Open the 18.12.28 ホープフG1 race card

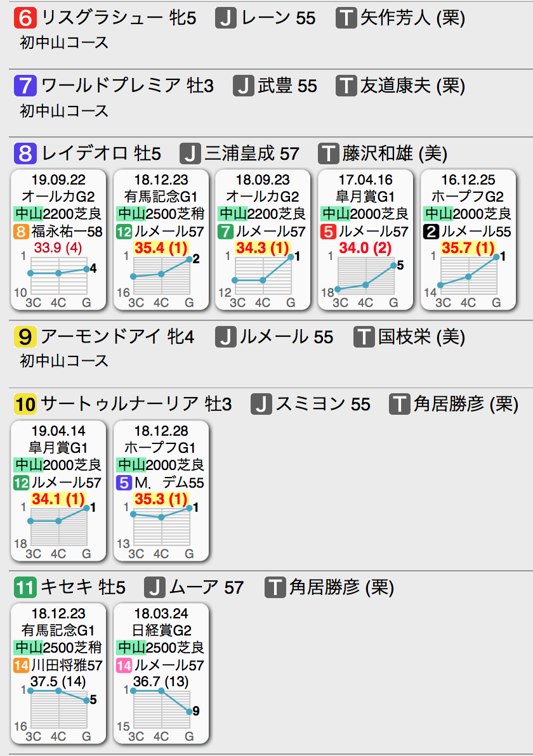pos(161,491)
